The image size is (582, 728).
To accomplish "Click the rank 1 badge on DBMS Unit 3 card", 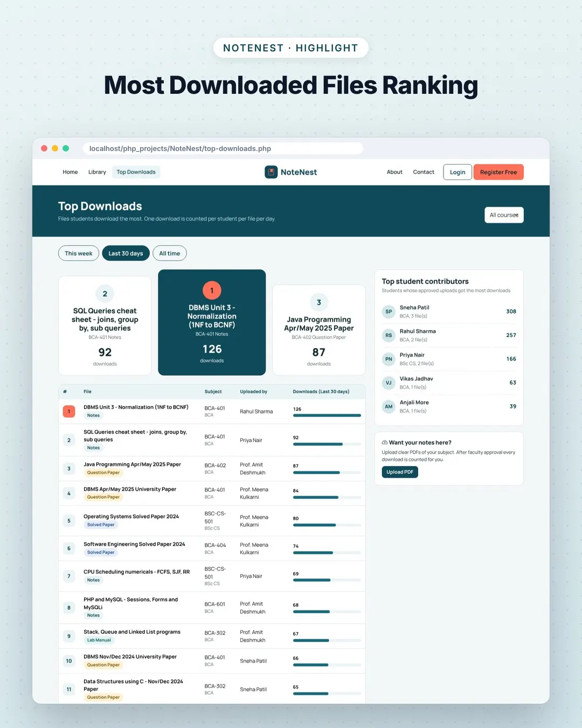I will click(x=212, y=291).
